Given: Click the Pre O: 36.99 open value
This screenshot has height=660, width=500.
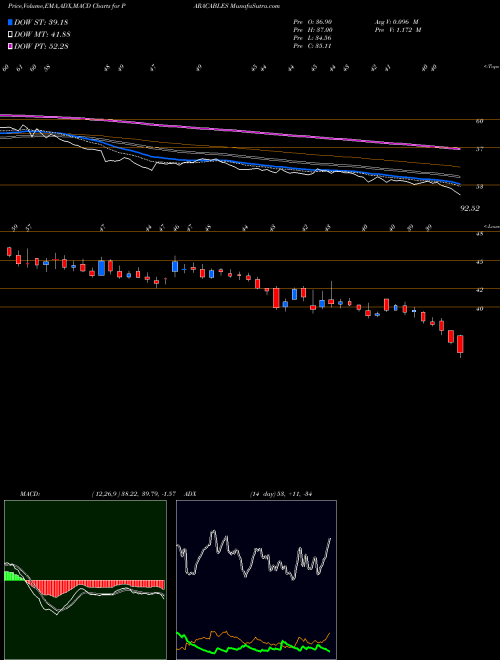Looking at the screenshot, I should [313, 22].
